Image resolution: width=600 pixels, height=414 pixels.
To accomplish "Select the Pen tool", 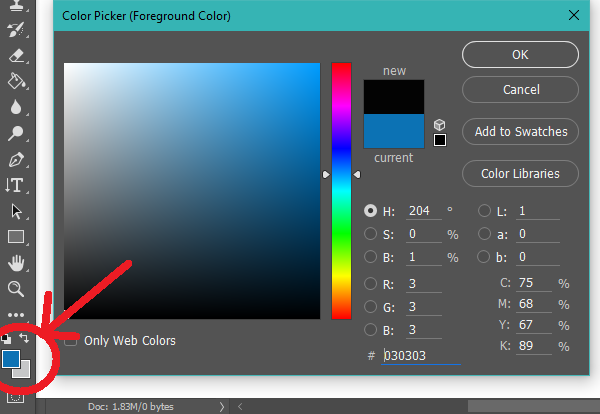I will pos(16,159).
